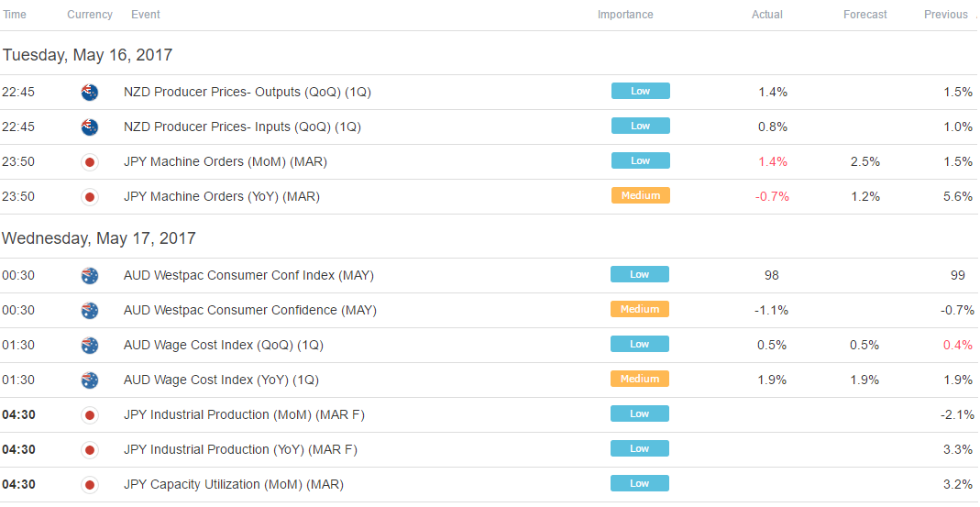Click New Zealand flag for Producer Prices Inputs
The image size is (980, 507).
tap(89, 127)
